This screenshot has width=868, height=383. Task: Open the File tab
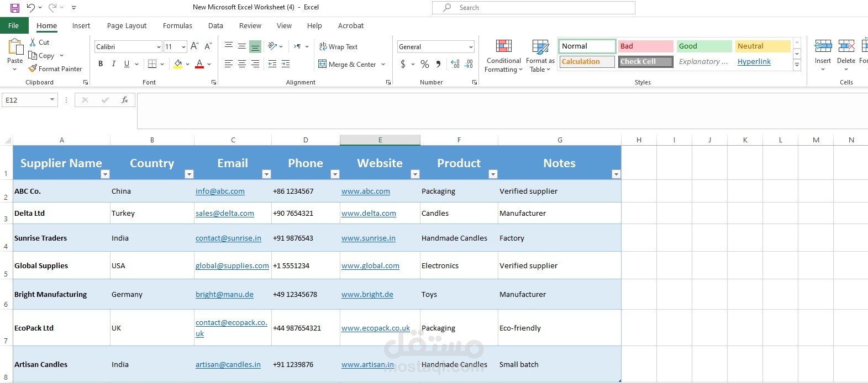[x=14, y=25]
